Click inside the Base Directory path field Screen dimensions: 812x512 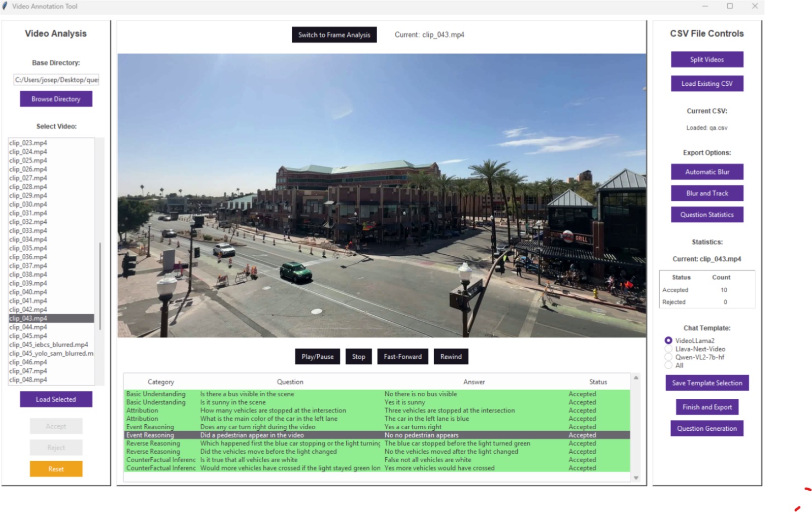tap(56, 80)
